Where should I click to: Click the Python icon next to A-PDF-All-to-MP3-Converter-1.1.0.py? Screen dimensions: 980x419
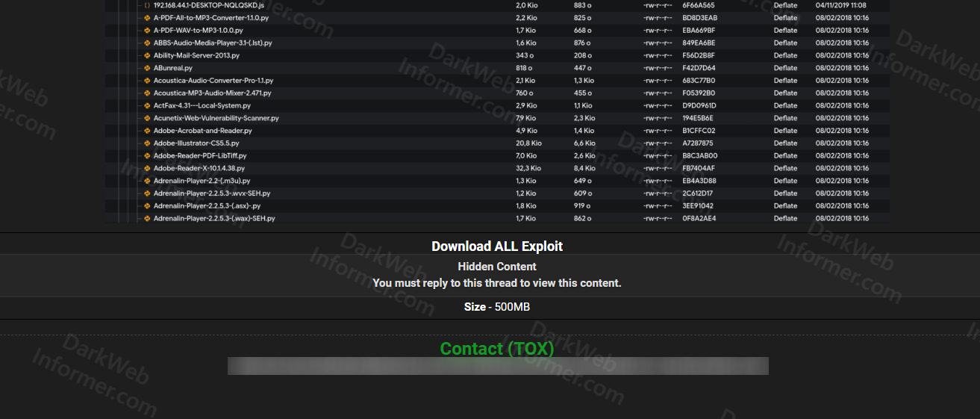147,18
